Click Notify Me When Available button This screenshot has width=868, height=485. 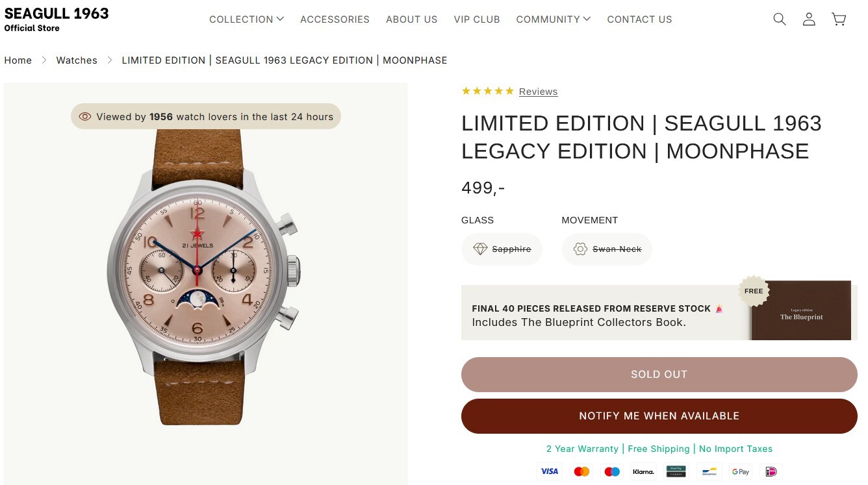(x=659, y=416)
